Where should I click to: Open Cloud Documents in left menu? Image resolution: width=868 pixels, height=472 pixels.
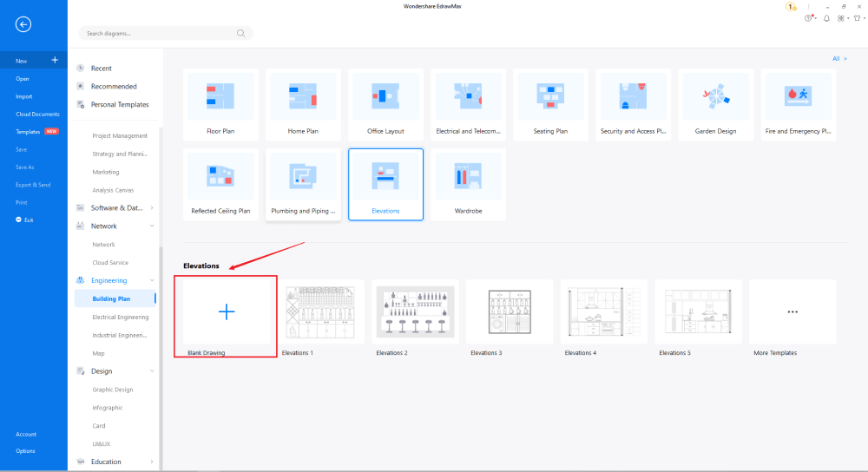(37, 114)
